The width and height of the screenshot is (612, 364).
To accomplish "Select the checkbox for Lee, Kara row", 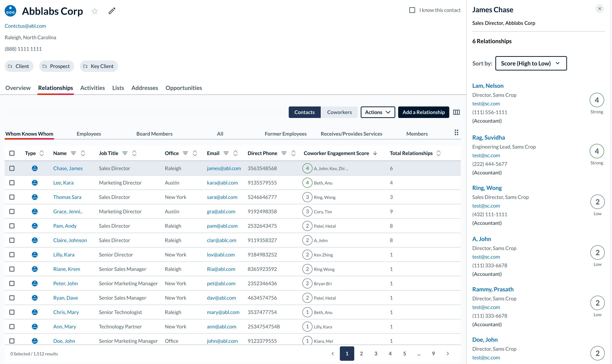I will coord(12,182).
